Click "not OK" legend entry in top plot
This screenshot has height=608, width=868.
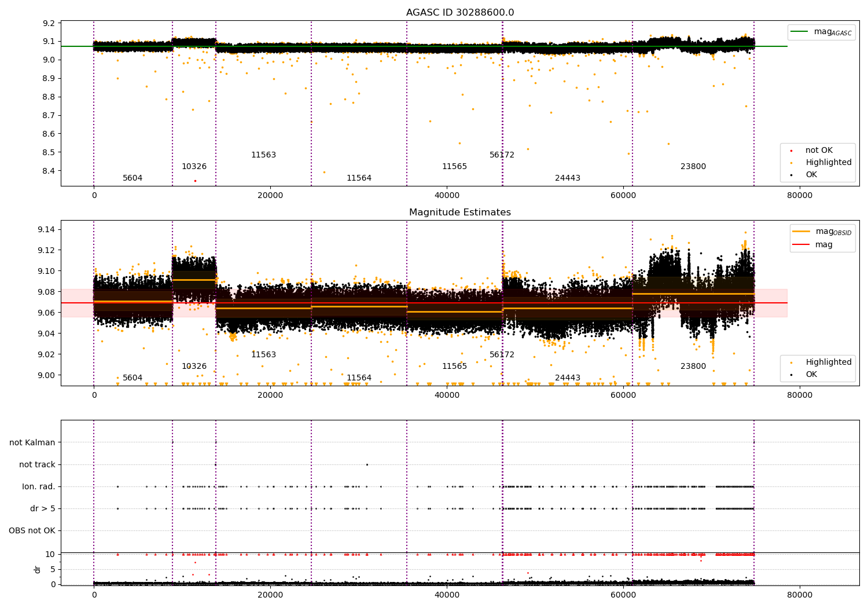tap(818, 151)
